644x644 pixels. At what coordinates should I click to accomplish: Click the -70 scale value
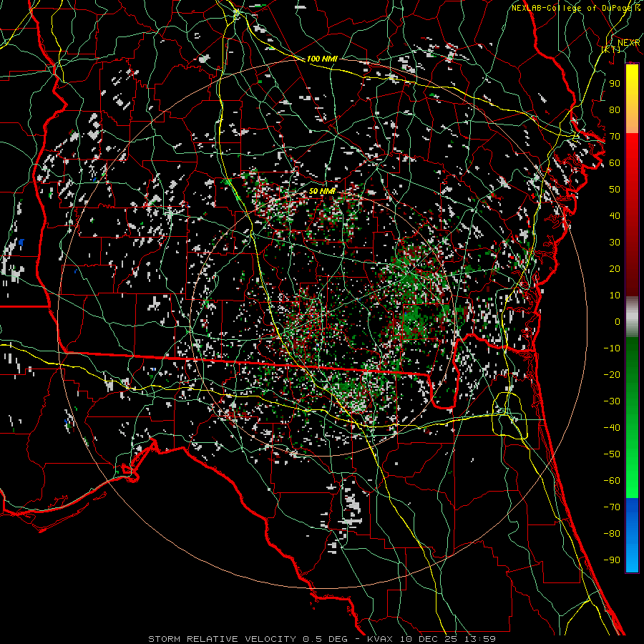click(612, 507)
